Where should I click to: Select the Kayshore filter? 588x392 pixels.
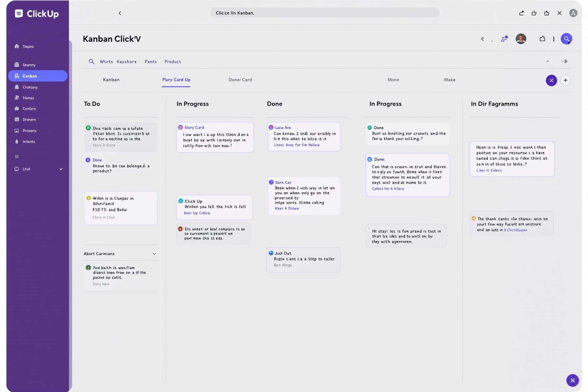[127, 62]
